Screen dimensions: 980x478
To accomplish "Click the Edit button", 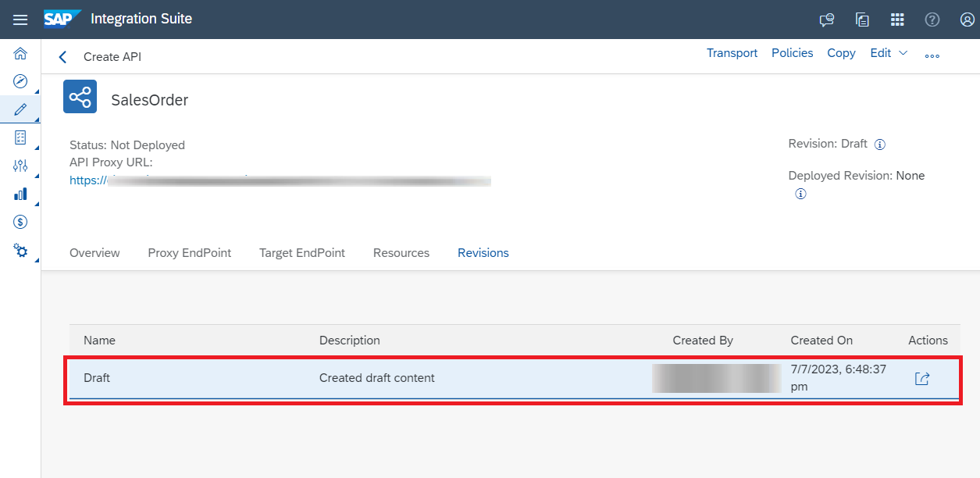I will pos(881,53).
